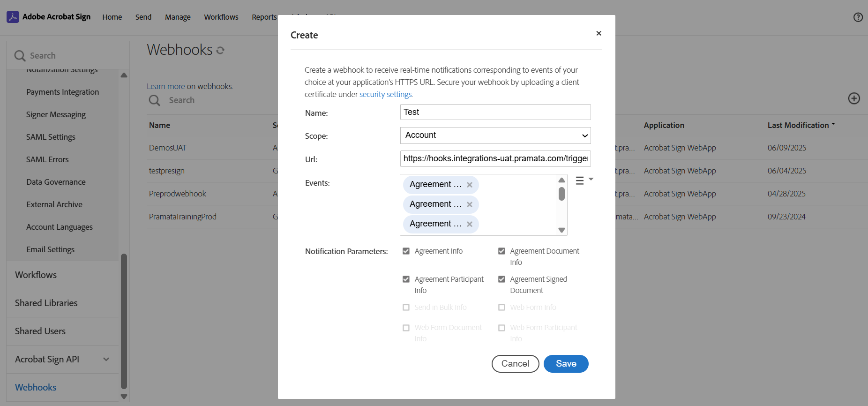868x406 pixels.
Task: Click the webhook Name input field
Action: pyautogui.click(x=495, y=112)
